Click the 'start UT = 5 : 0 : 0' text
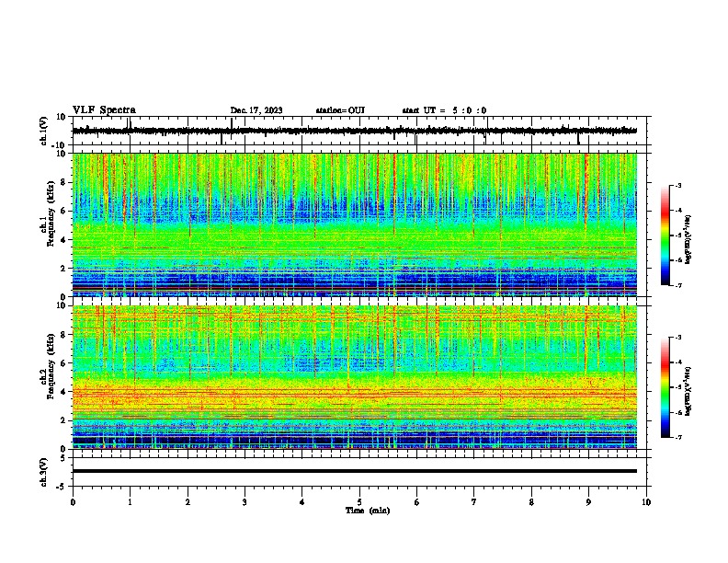Image resolution: width=728 pixels, height=563 pixels. click(444, 110)
